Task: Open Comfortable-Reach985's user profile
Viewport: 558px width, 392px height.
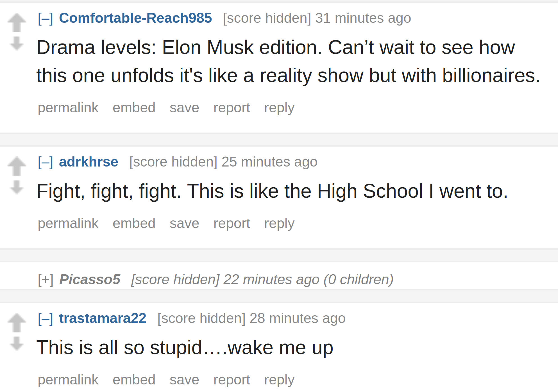Action: (x=135, y=18)
